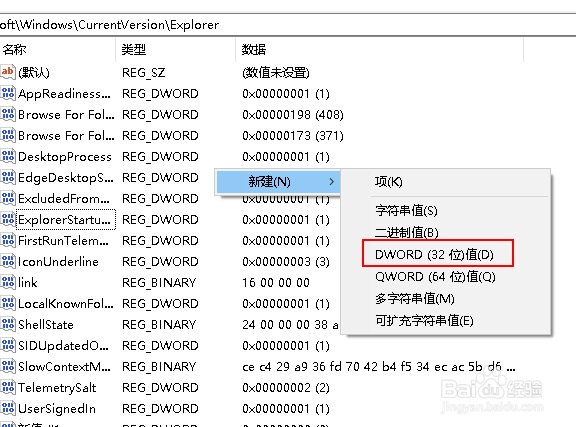The image size is (576, 427).
Task: Click REG_DWORD type of TelemetrySalt row
Action: coord(160,388)
